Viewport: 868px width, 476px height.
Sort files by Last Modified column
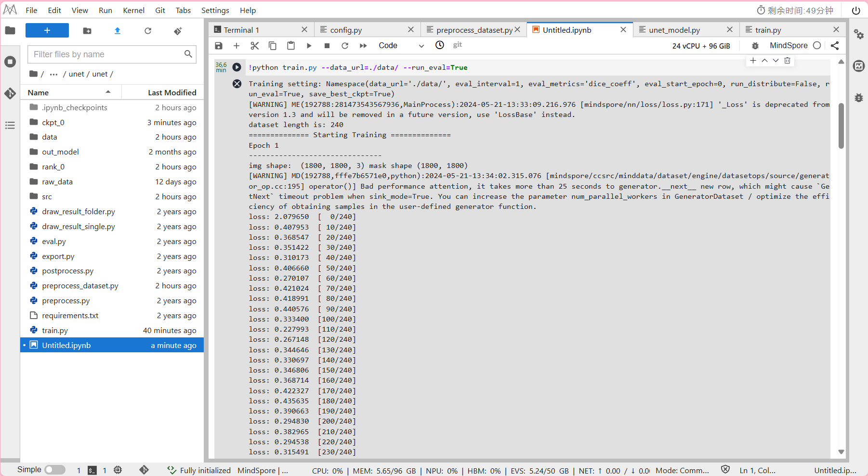[x=162, y=92]
